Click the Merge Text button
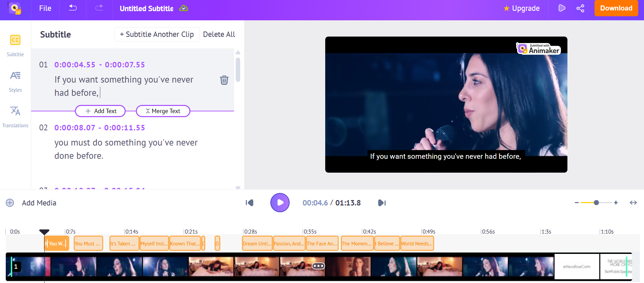Image resolution: width=644 pixels, height=283 pixels. (163, 111)
